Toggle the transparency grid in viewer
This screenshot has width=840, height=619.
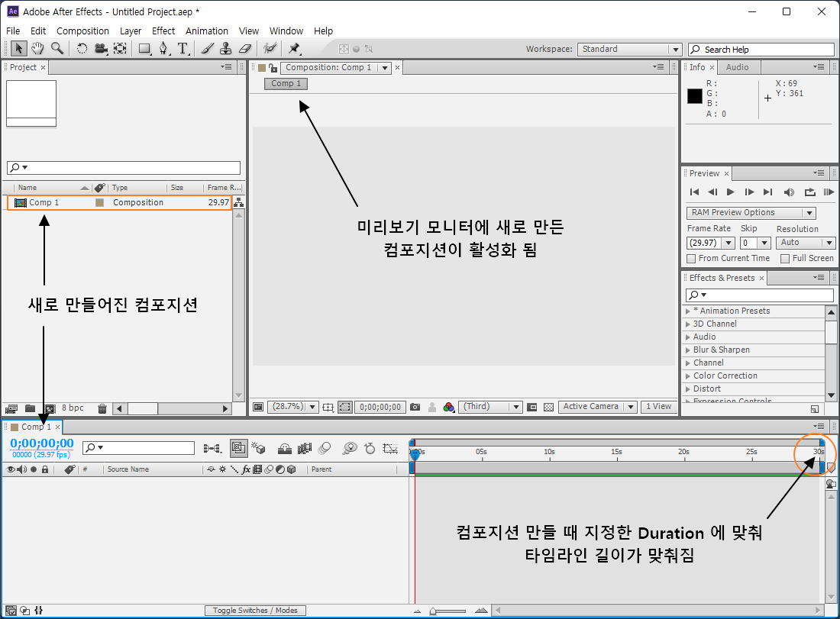pos(548,407)
